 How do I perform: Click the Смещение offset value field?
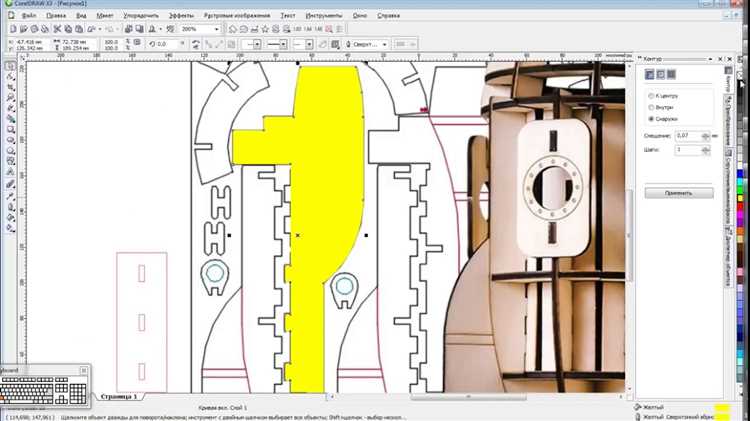pyautogui.click(x=686, y=135)
